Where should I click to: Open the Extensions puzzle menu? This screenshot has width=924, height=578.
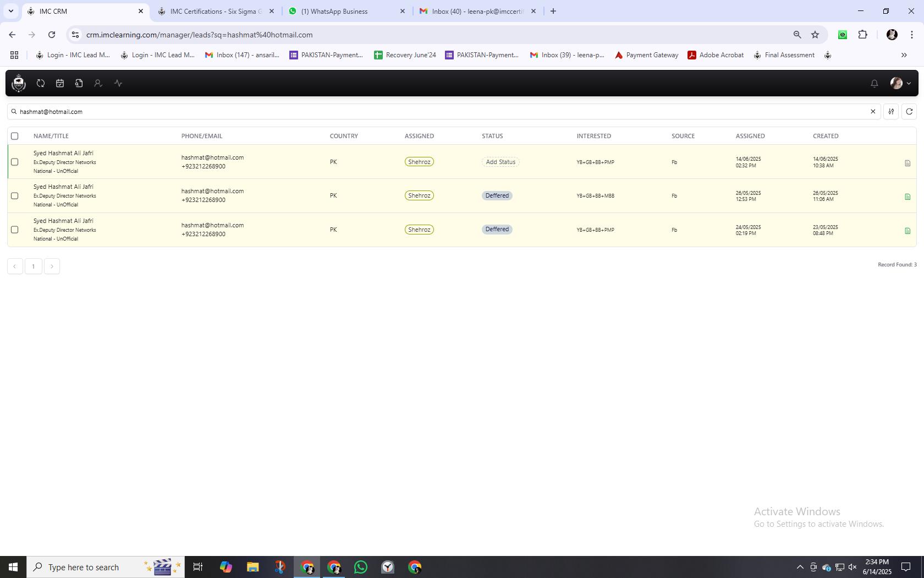click(863, 35)
